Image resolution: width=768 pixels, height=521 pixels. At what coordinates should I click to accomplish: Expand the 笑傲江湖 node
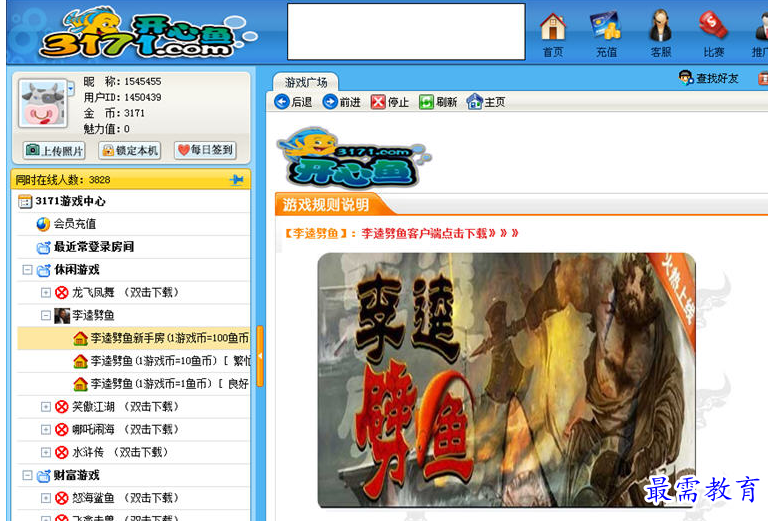click(46, 407)
